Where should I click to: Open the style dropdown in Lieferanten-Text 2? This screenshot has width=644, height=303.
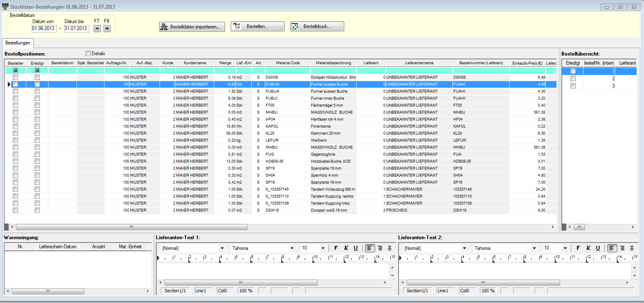tap(464, 248)
